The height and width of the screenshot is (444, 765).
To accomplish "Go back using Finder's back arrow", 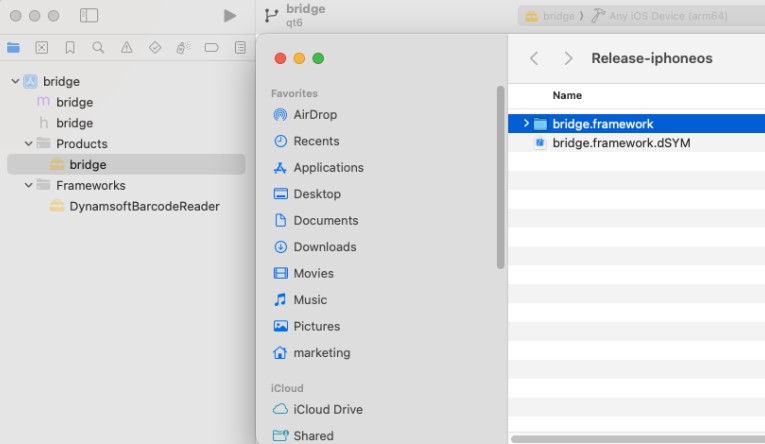I will (534, 58).
